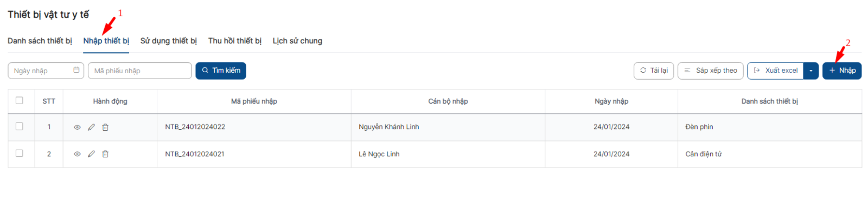Viewport: 868px width, 205px height.
Task: Toggle the select-all checkbox in table header
Action: pyautogui.click(x=20, y=100)
